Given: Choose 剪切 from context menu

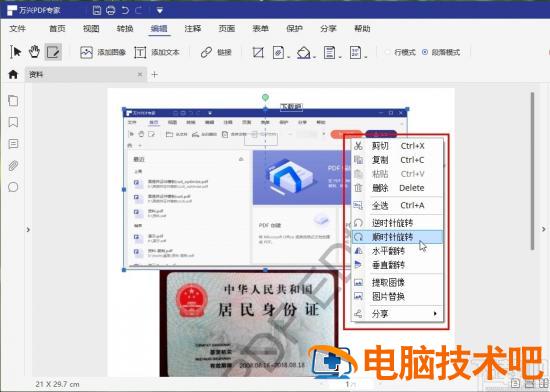Looking at the screenshot, I should point(397,146).
